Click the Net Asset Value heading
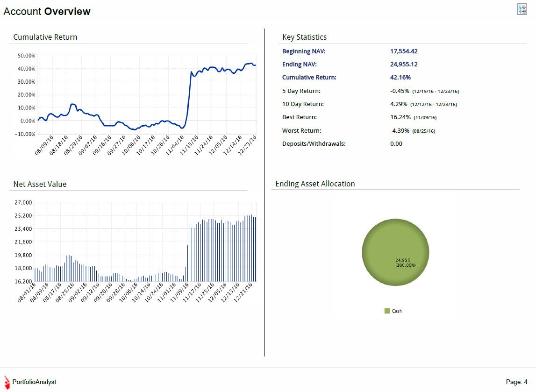The image size is (536, 392). pos(40,184)
